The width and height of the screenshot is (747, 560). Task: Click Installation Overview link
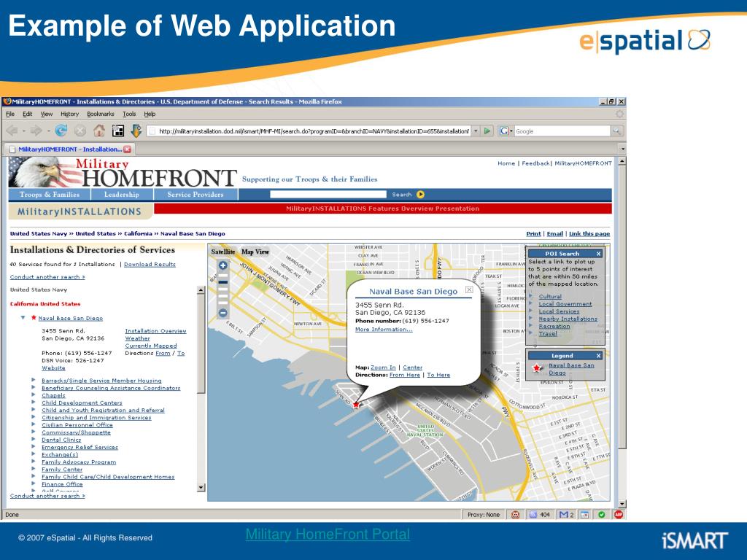155,330
